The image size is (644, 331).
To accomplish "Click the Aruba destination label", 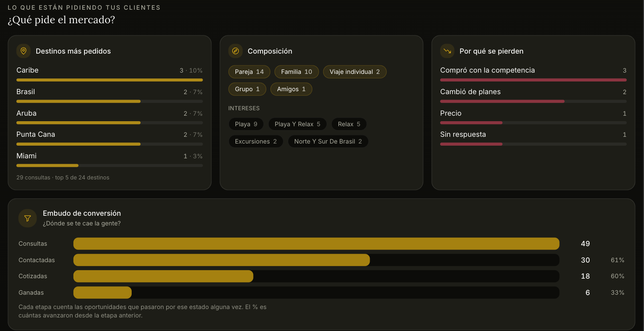I will (x=27, y=113).
